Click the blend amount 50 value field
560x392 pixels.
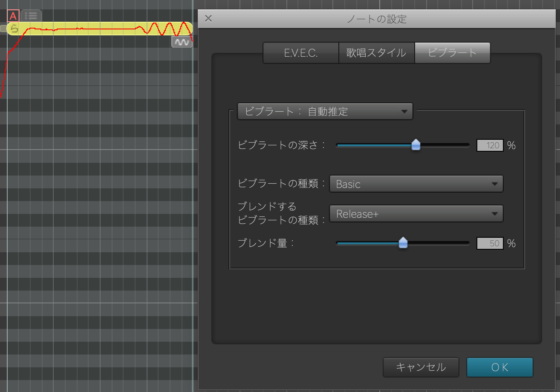490,243
